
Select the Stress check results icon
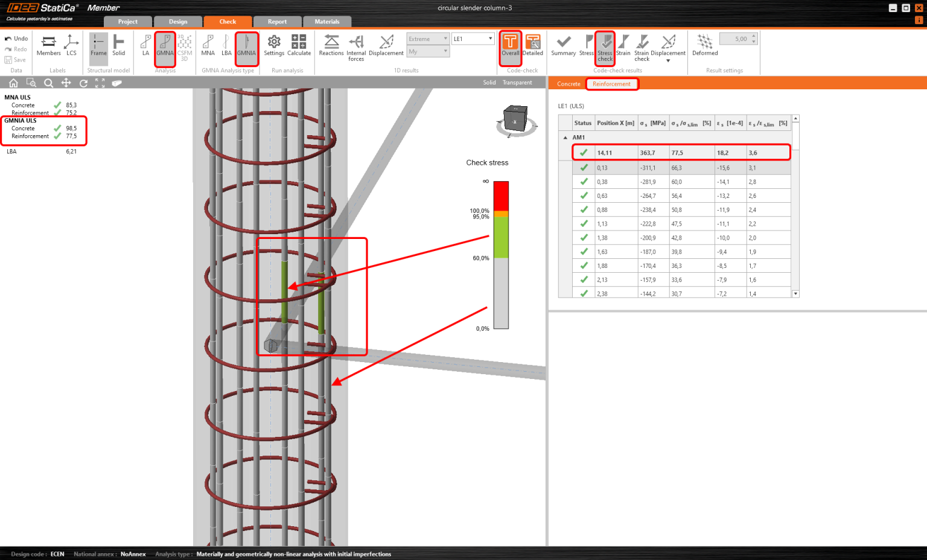(605, 47)
